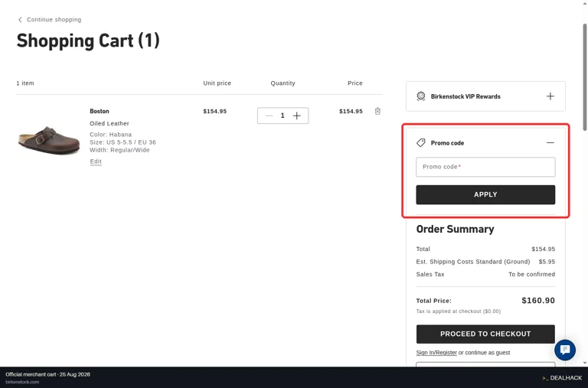Edit the Boston item options
This screenshot has height=388, width=588.
96,161
